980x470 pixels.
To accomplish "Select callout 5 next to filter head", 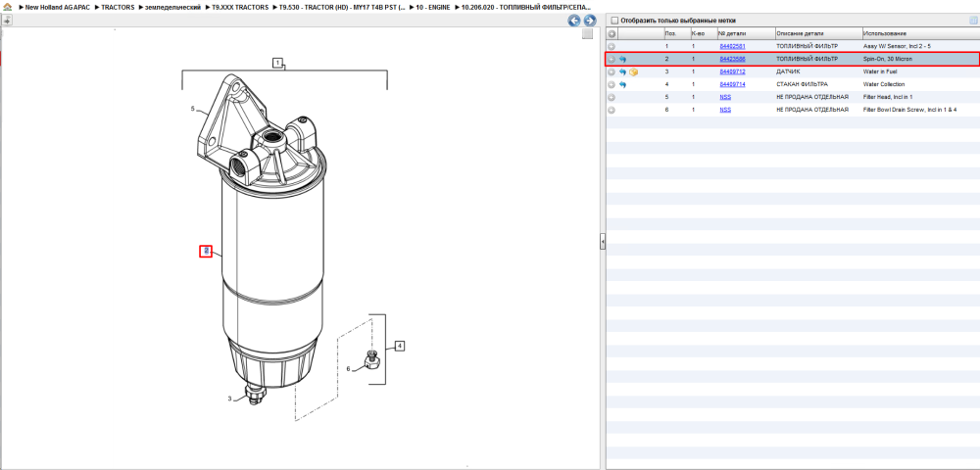I will coord(193,109).
